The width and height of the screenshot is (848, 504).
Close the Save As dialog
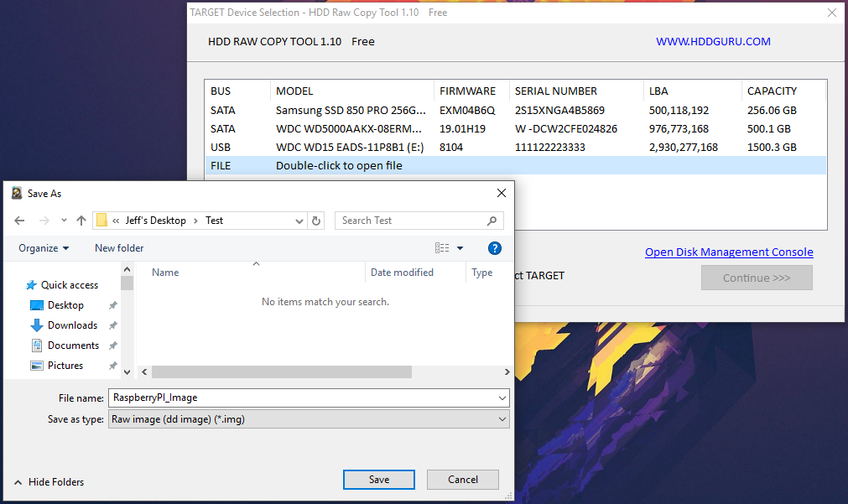point(502,193)
